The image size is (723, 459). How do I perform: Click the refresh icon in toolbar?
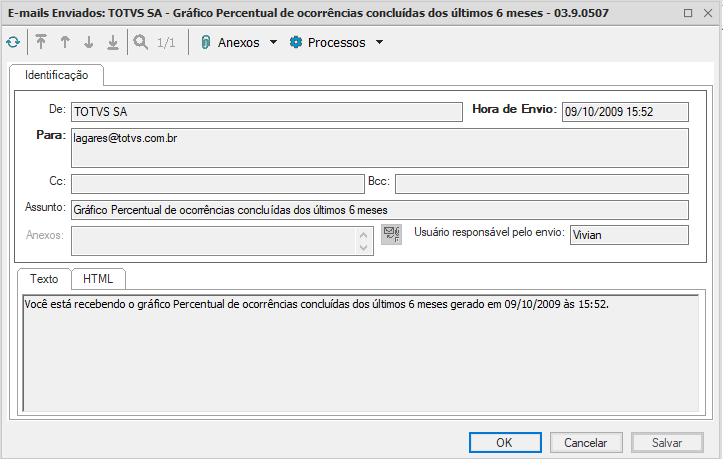tap(13, 42)
